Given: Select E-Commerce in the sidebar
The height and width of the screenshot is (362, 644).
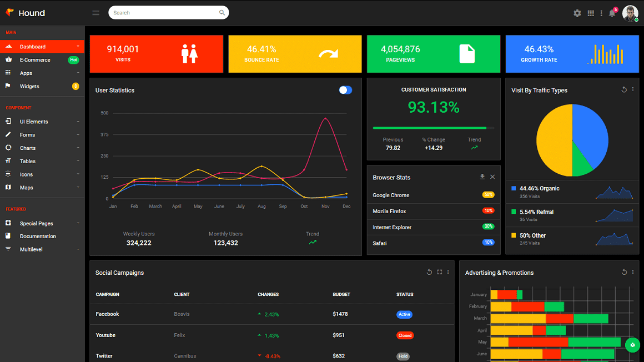Looking at the screenshot, I should tap(35, 59).
